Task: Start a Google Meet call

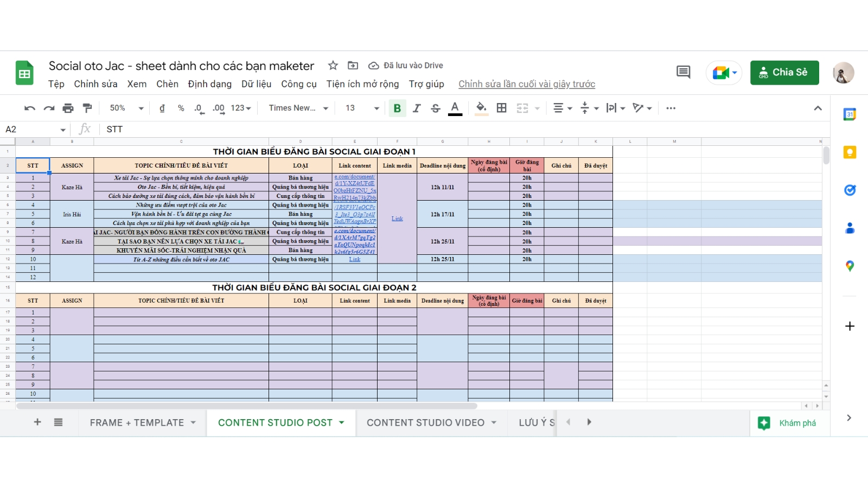Action: click(724, 73)
